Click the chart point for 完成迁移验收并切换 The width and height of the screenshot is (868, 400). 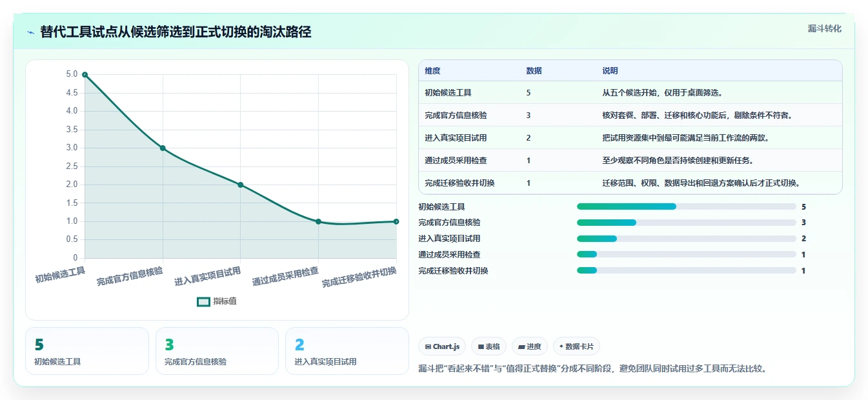pyautogui.click(x=396, y=221)
